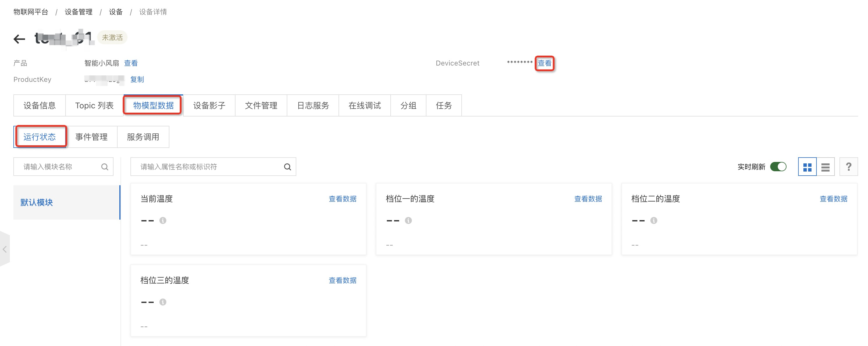868x346 pixels.
Task: Select 默认模块 in the module list
Action: click(36, 202)
